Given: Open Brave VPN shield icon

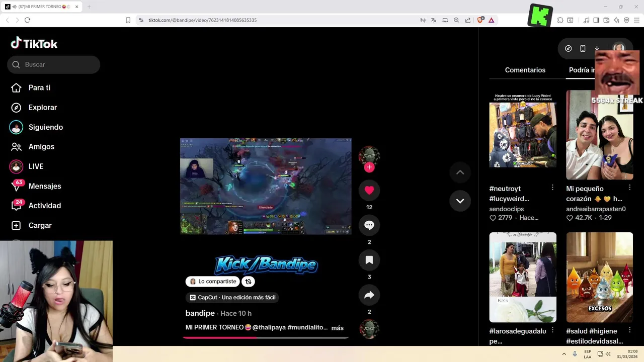Looking at the screenshot, I should tap(626, 20).
